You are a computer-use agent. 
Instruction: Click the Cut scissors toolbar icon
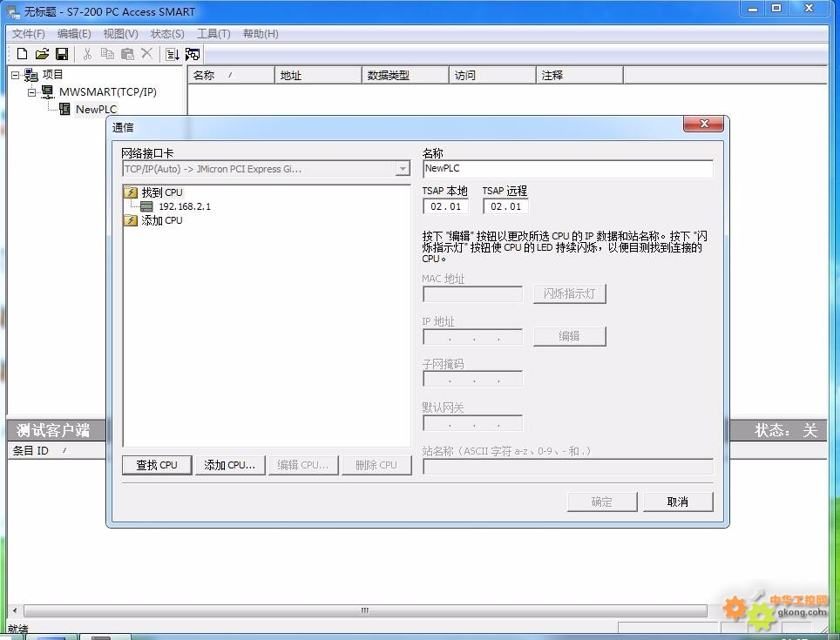(x=87, y=53)
